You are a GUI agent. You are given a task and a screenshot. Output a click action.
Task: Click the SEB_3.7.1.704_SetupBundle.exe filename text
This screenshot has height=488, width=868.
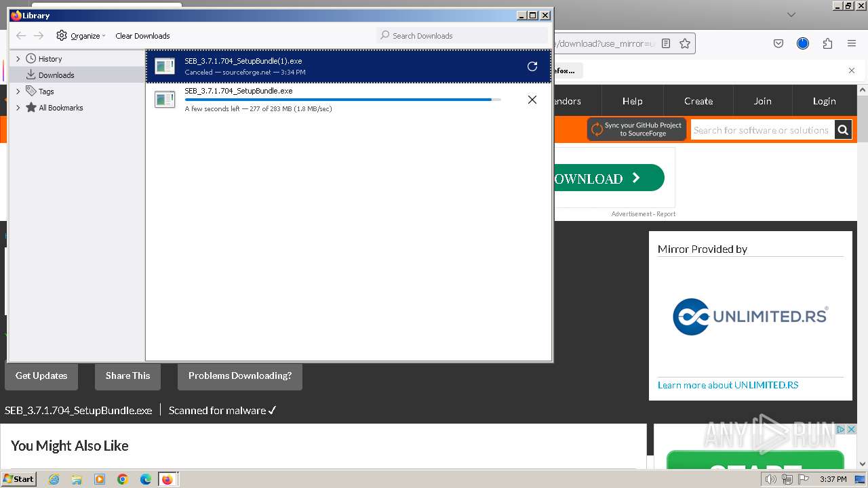click(78, 410)
